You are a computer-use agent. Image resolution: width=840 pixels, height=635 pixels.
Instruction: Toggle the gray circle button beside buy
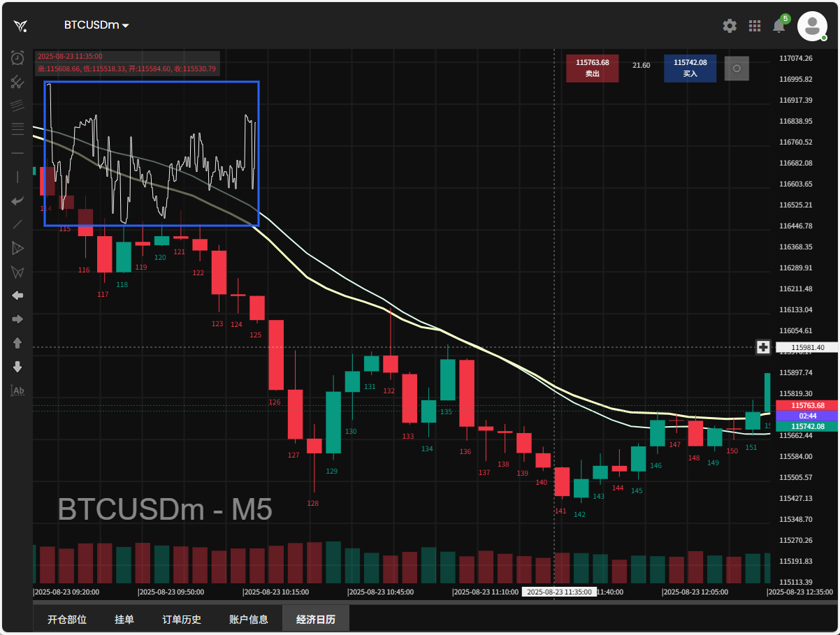click(737, 68)
